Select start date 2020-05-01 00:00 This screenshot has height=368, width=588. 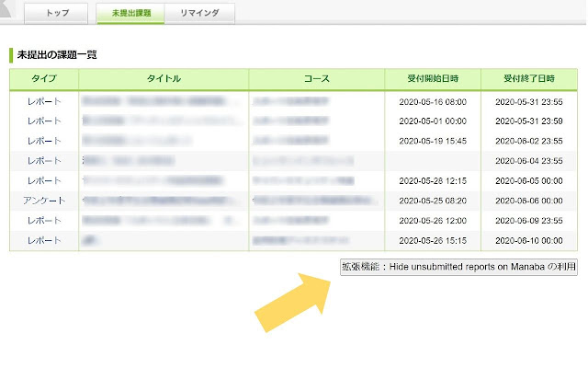click(433, 121)
